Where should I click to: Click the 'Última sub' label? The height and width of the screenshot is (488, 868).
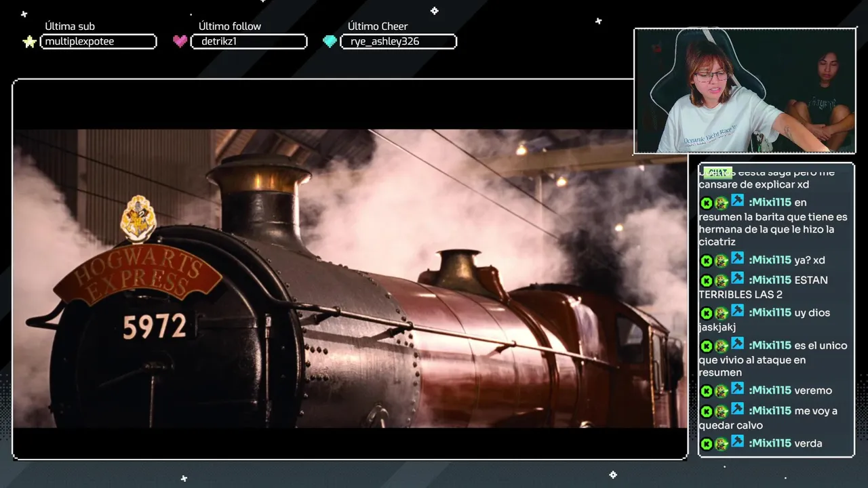point(70,26)
